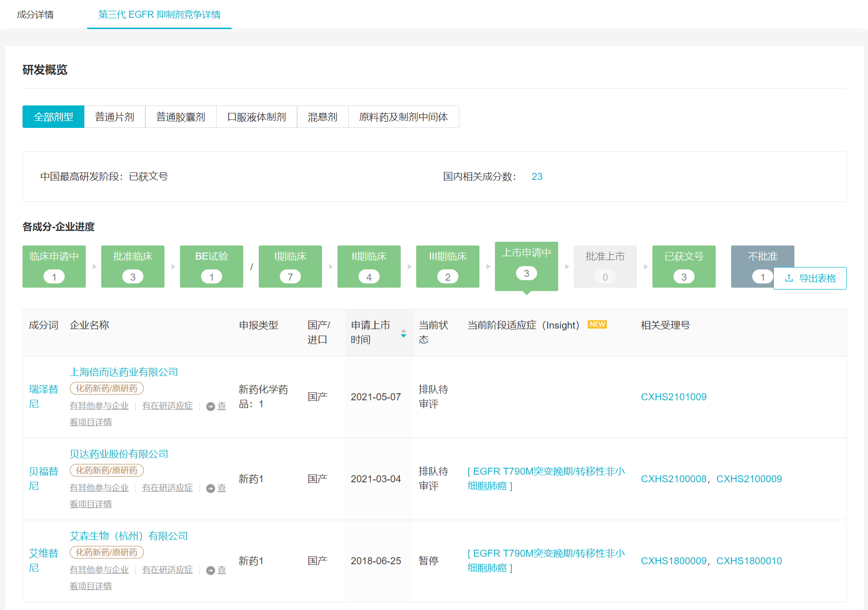Open 有其他参与企业 in 瑞泽替尼 row

(99, 406)
